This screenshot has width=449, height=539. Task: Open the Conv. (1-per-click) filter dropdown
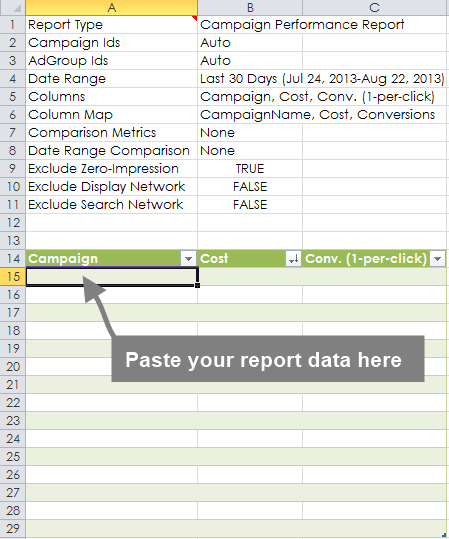(438, 258)
